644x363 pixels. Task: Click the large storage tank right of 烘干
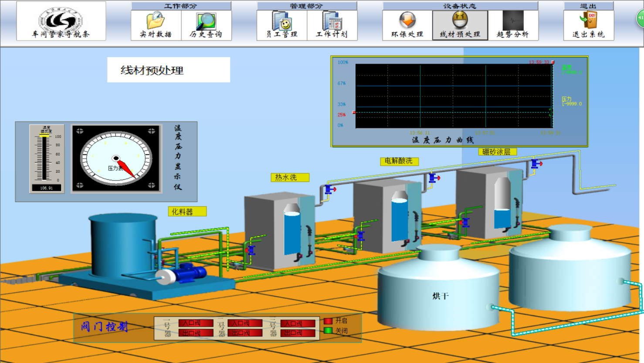pyautogui.click(x=570, y=267)
